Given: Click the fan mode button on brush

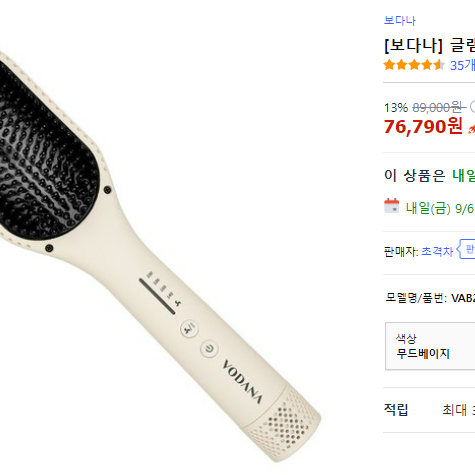Looking at the screenshot, I should tap(189, 329).
